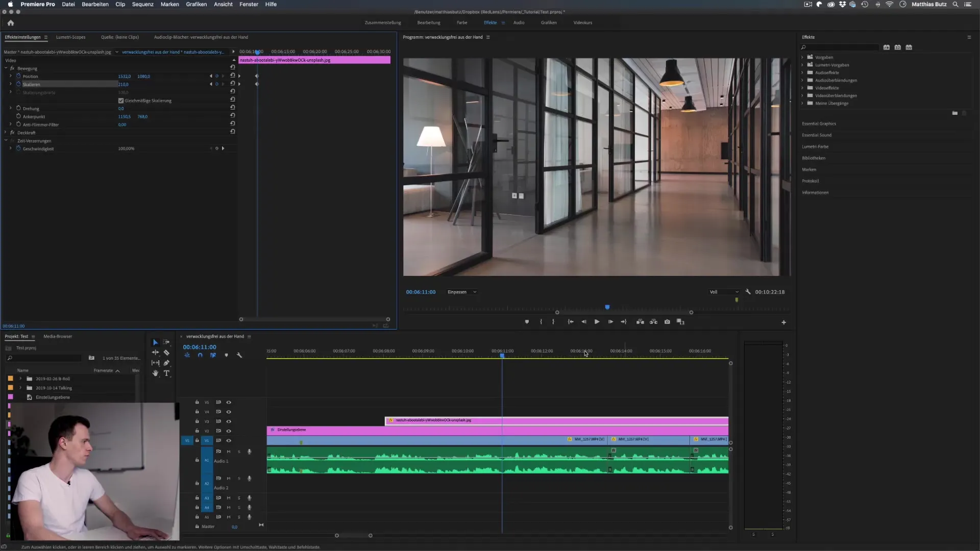Mark In point in program monitor
This screenshot has height=551, width=980.
click(541, 322)
